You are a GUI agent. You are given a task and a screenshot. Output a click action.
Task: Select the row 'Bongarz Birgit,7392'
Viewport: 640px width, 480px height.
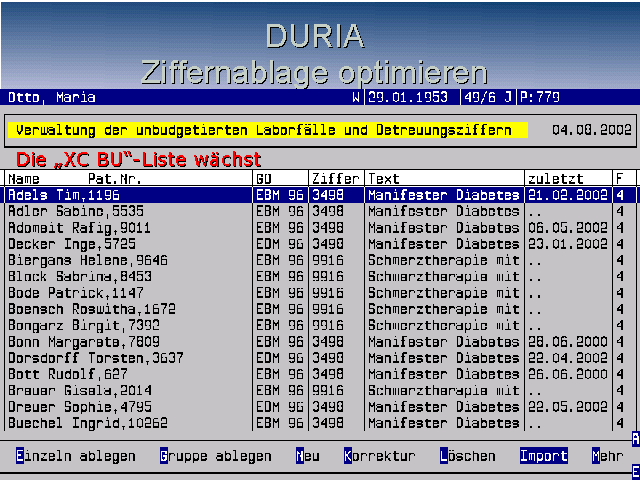320,325
